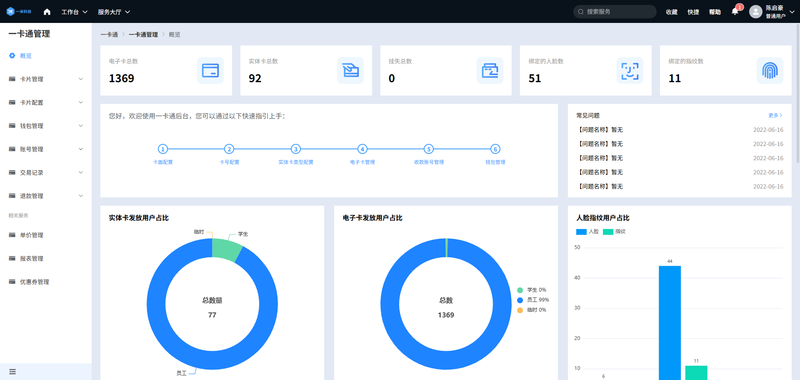Click the 报表管理 sidebar icon
The width and height of the screenshot is (800, 380).
12,259
